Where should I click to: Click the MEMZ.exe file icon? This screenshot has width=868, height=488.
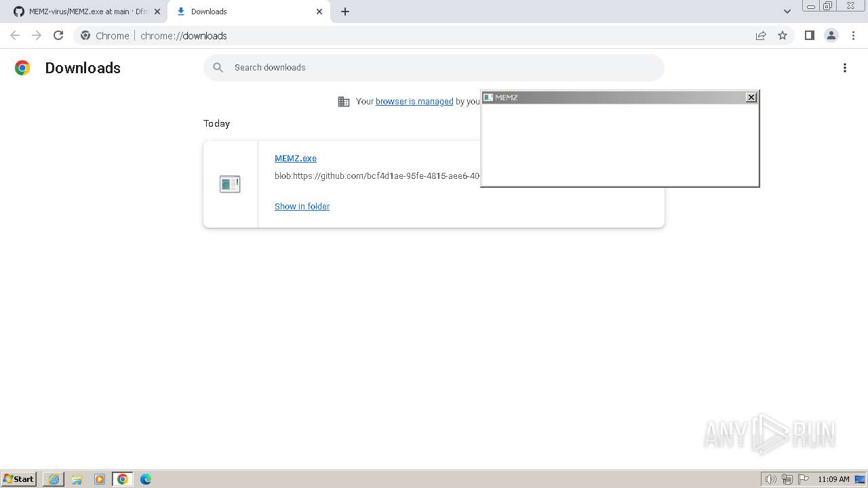[x=230, y=184]
